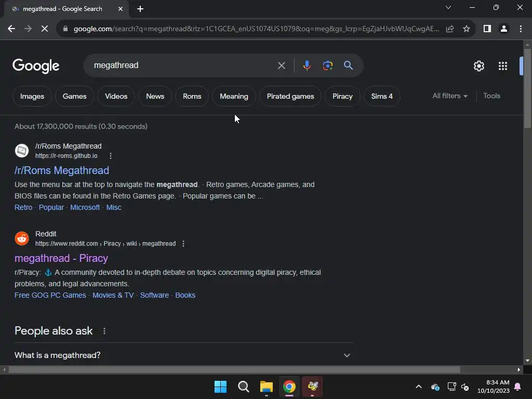Open Windows taskbar Search
Viewport: 532px width, 399px height.
(243, 387)
